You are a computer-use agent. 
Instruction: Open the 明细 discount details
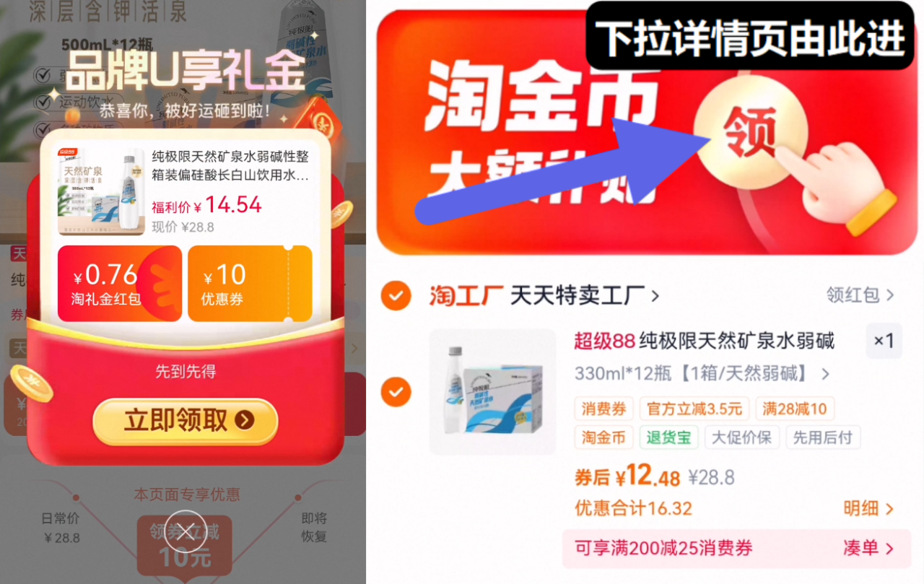[868, 508]
